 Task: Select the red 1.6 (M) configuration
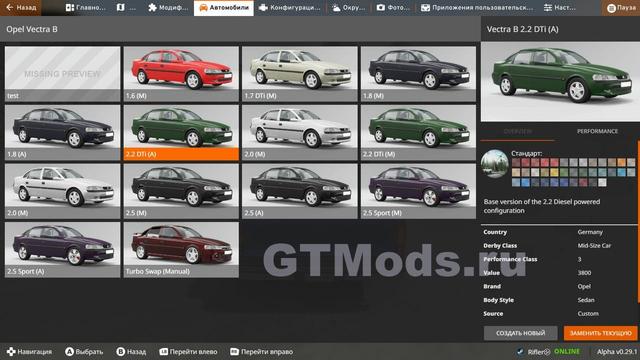coord(181,74)
